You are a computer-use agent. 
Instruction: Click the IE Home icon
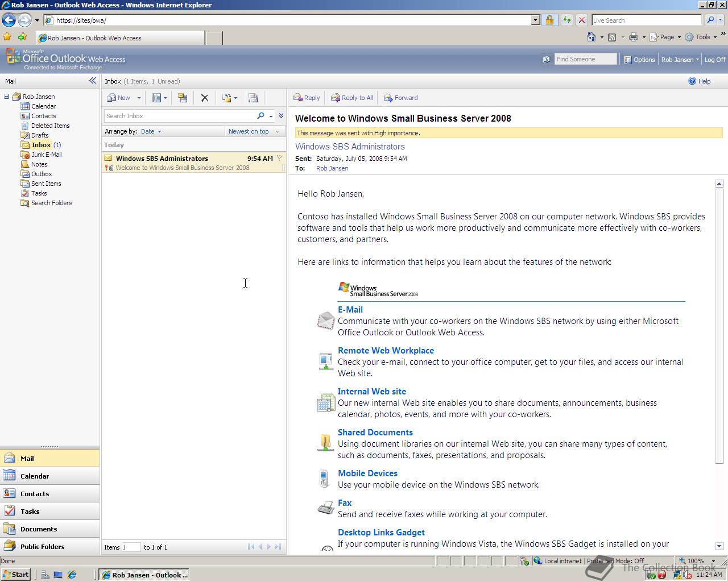tap(591, 37)
